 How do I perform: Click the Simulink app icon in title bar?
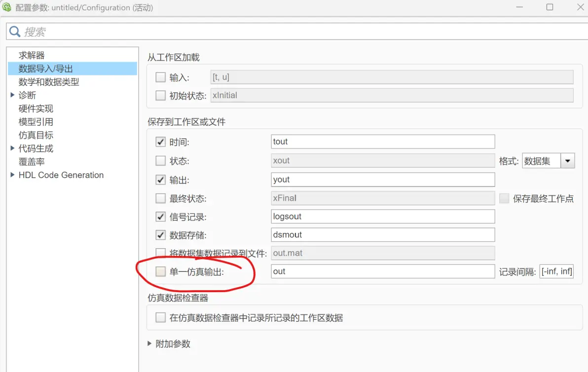6,7
